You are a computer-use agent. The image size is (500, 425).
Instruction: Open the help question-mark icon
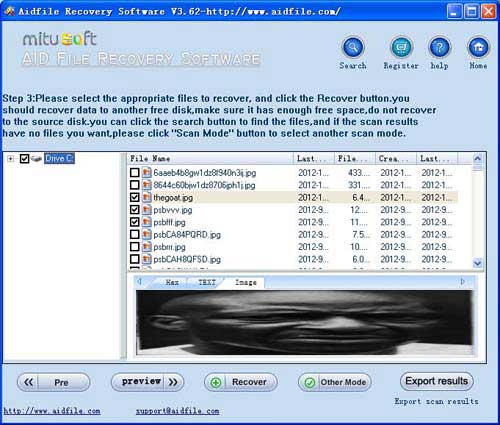(439, 48)
